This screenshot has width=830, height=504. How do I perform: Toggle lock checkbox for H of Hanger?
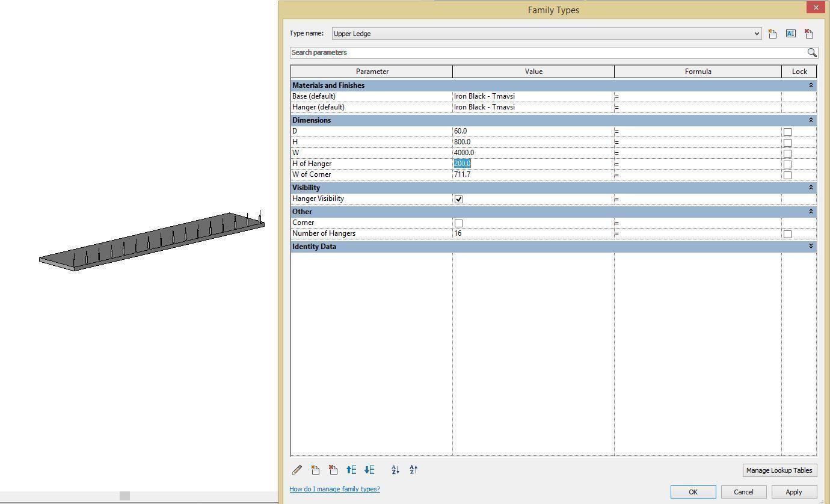[787, 164]
